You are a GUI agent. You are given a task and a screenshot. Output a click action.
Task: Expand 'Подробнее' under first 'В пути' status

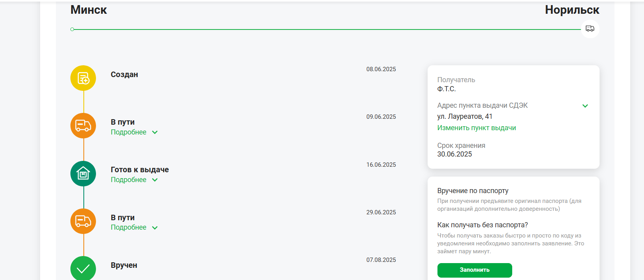pos(134,132)
